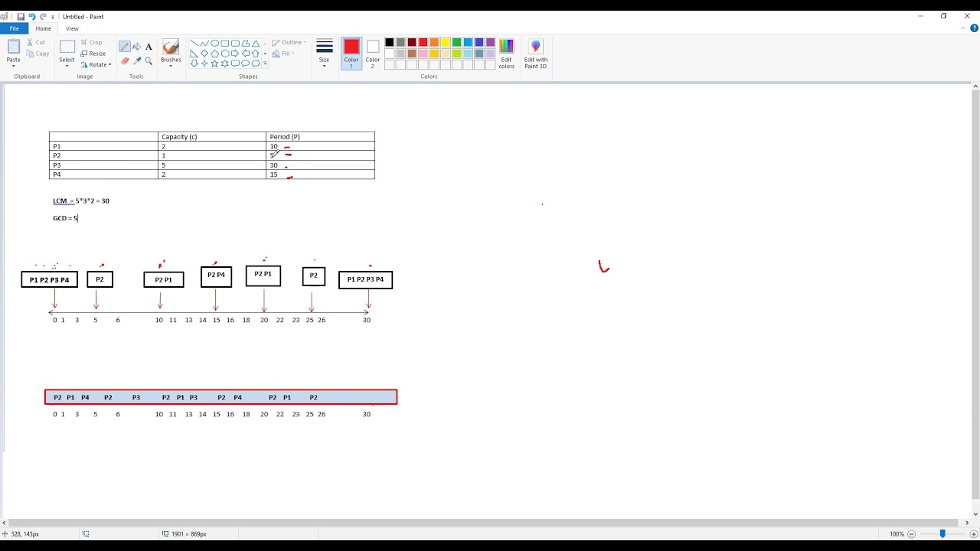This screenshot has width=980, height=551.
Task: Open the Select dropdown arrow
Action: click(67, 64)
